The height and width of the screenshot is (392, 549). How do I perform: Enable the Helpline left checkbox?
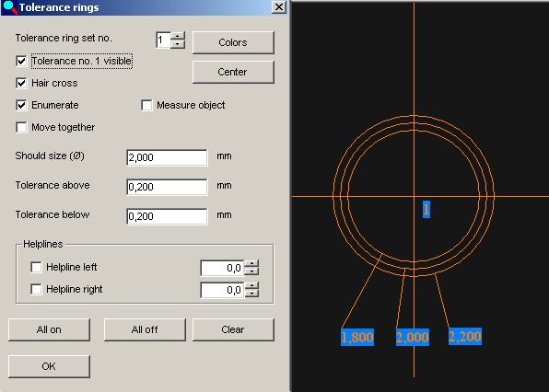pyautogui.click(x=36, y=267)
